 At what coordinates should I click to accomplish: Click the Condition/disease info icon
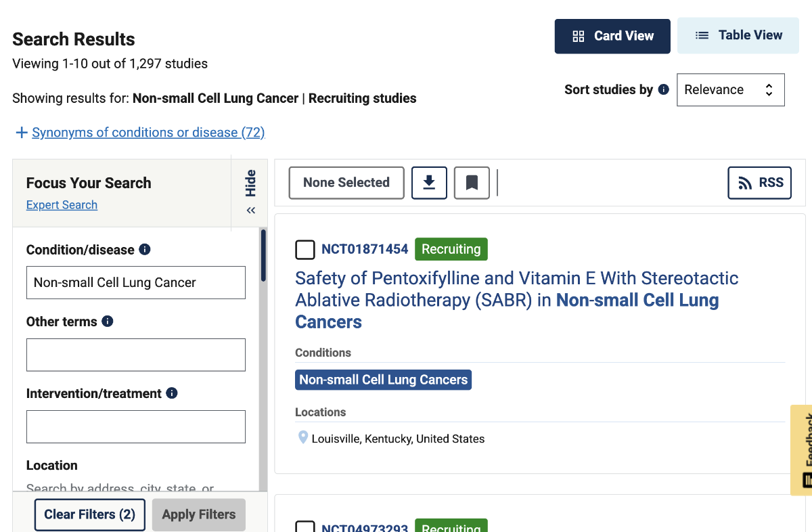[x=145, y=249]
